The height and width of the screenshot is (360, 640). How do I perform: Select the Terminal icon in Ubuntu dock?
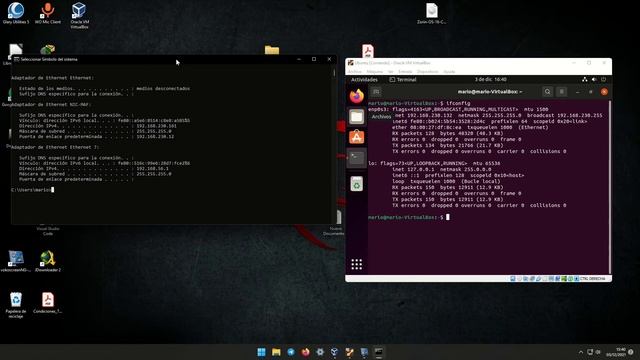pos(356,158)
